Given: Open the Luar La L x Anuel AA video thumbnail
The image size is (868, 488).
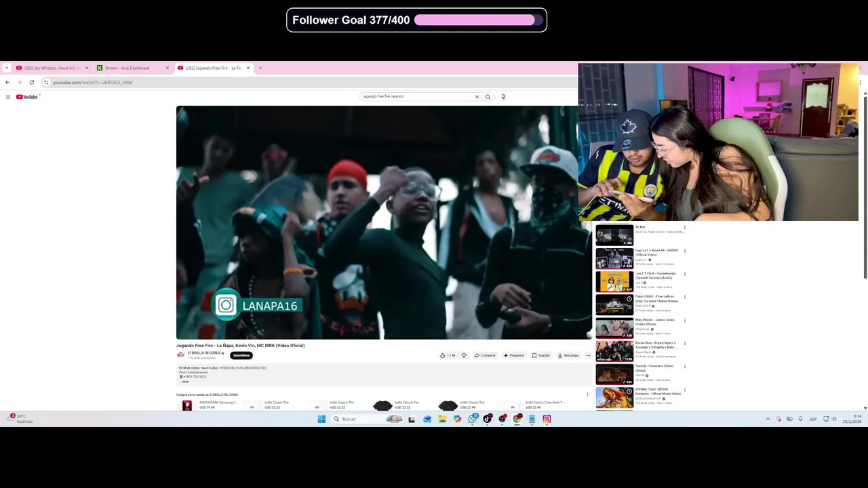Looking at the screenshot, I should (x=614, y=258).
